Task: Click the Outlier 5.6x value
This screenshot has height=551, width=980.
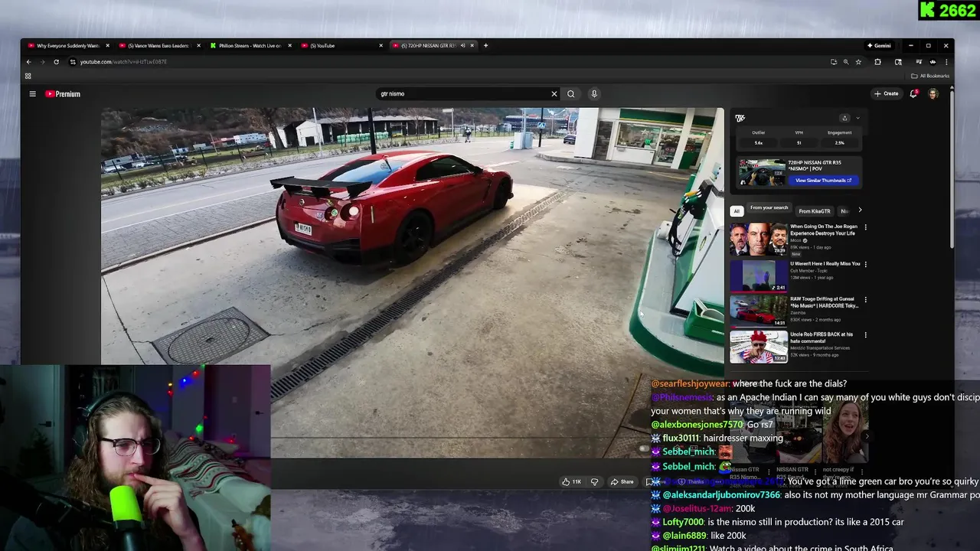Action: [758, 143]
